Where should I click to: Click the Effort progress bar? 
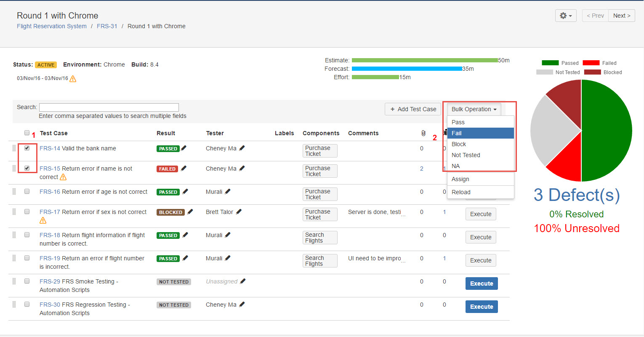point(375,77)
